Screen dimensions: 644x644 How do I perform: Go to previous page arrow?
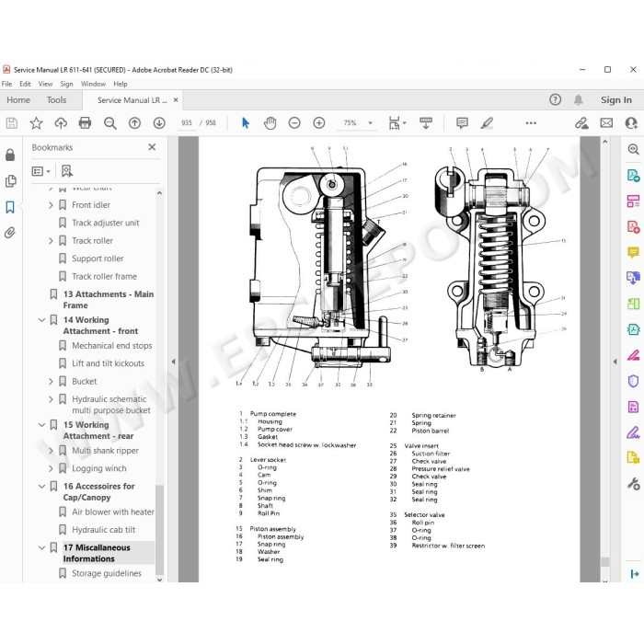(134, 122)
